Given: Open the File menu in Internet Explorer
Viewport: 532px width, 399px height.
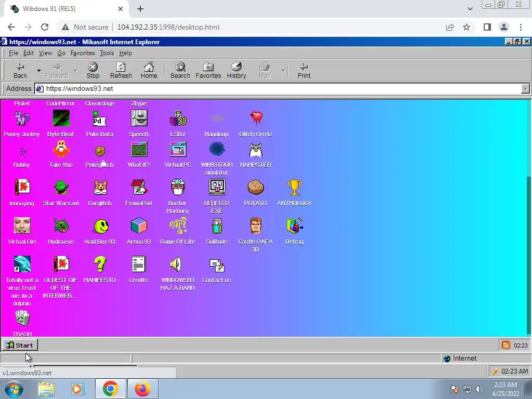Looking at the screenshot, I should 13,53.
